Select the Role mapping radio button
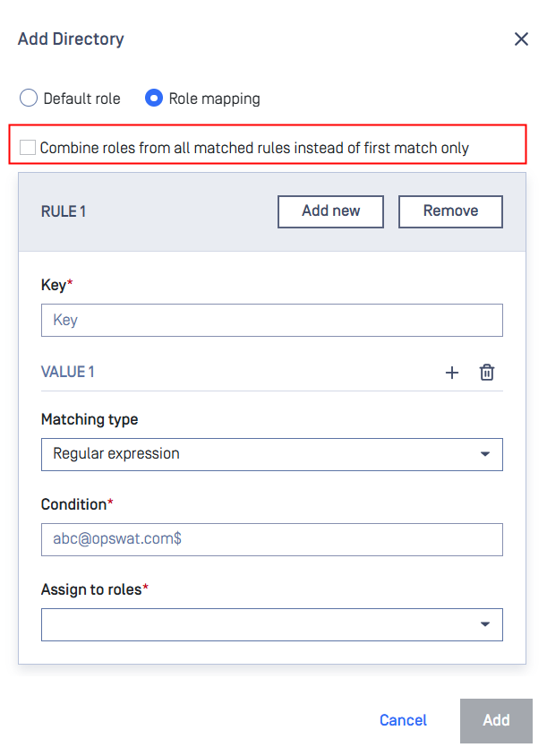 pos(154,99)
